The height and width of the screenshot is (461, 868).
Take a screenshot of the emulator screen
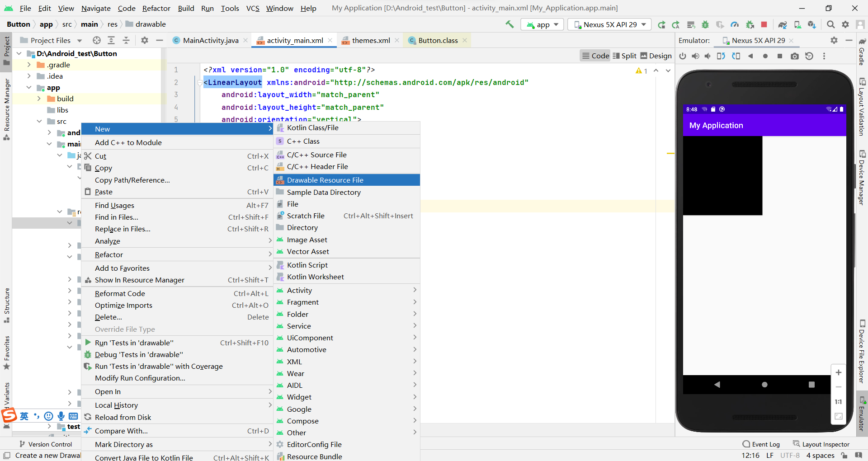click(794, 56)
